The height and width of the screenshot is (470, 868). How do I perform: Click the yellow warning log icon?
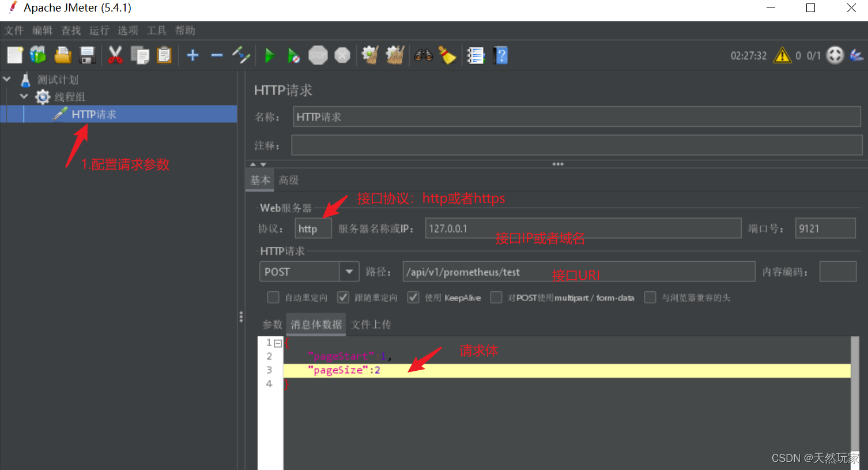click(x=782, y=55)
